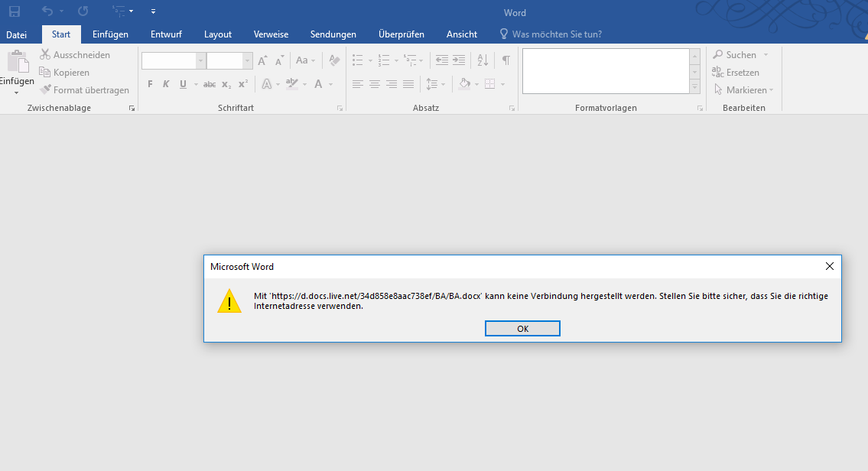Click the clear formatting eraser icon
This screenshot has width=868, height=471.
pyautogui.click(x=334, y=60)
